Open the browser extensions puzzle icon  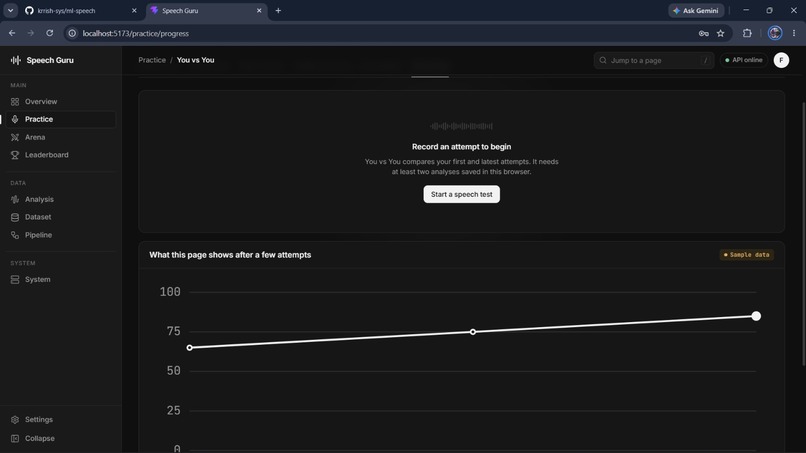pyautogui.click(x=747, y=33)
